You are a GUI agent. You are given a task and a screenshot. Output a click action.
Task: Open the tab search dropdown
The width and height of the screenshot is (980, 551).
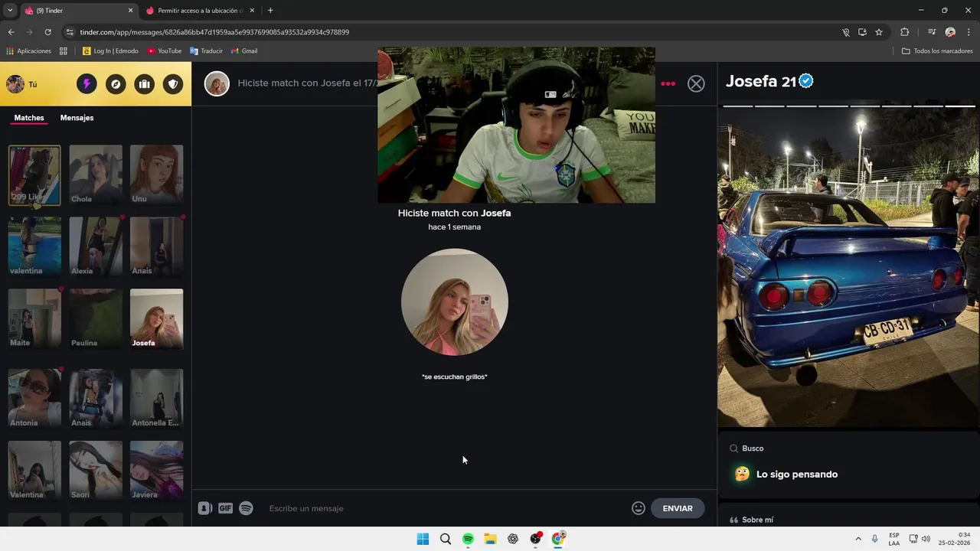[10, 11]
